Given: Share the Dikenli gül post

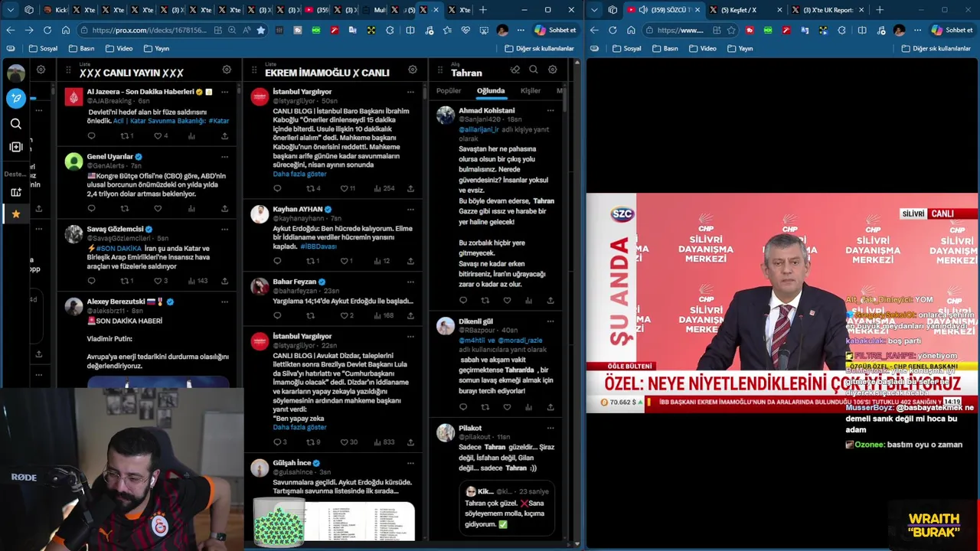Looking at the screenshot, I should [550, 407].
